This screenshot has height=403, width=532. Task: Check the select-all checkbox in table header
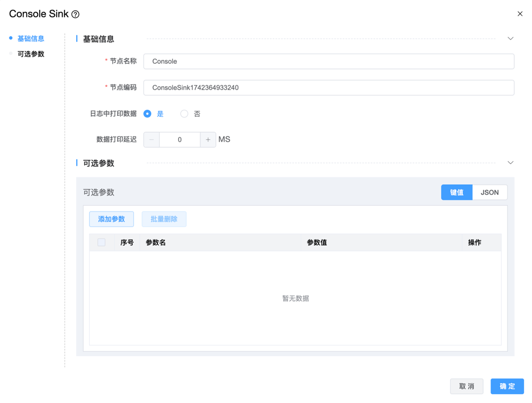(101, 242)
